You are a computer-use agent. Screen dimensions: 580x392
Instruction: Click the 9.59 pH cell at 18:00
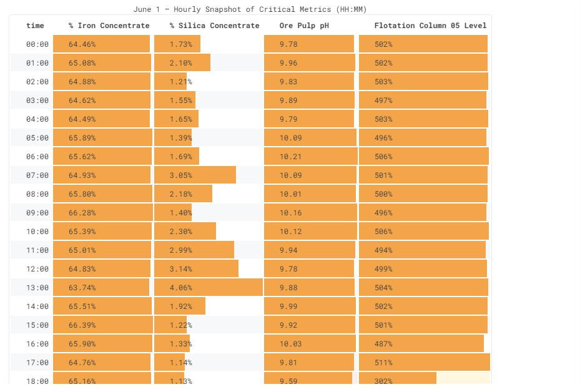tap(308, 380)
